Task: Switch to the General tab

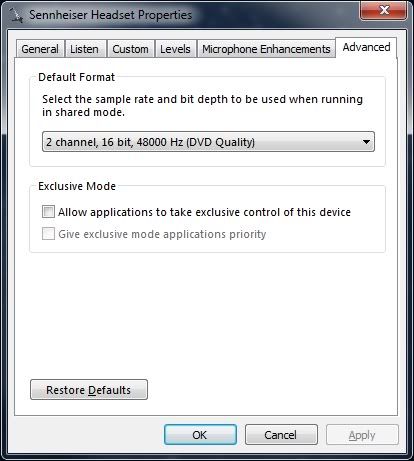Action: (x=40, y=49)
